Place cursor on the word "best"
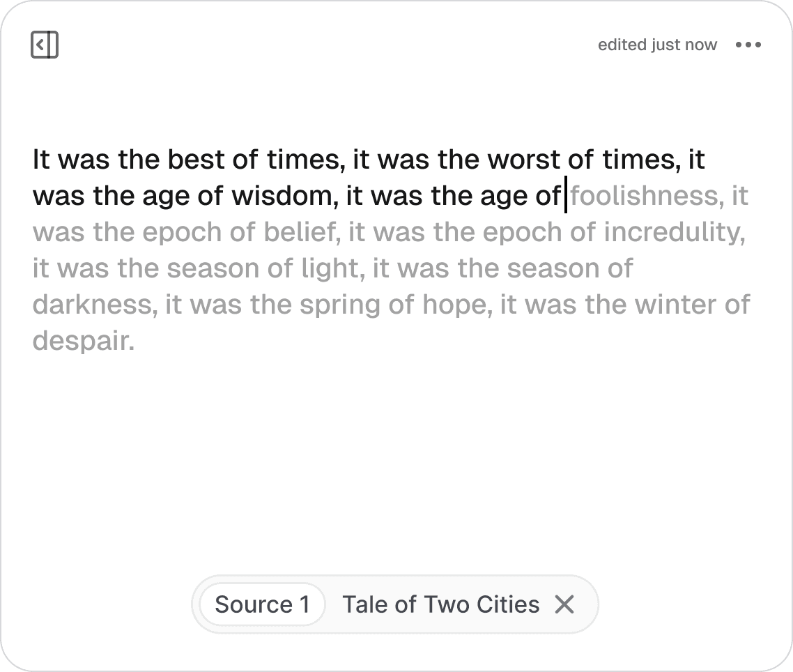The width and height of the screenshot is (793, 672). [196, 160]
